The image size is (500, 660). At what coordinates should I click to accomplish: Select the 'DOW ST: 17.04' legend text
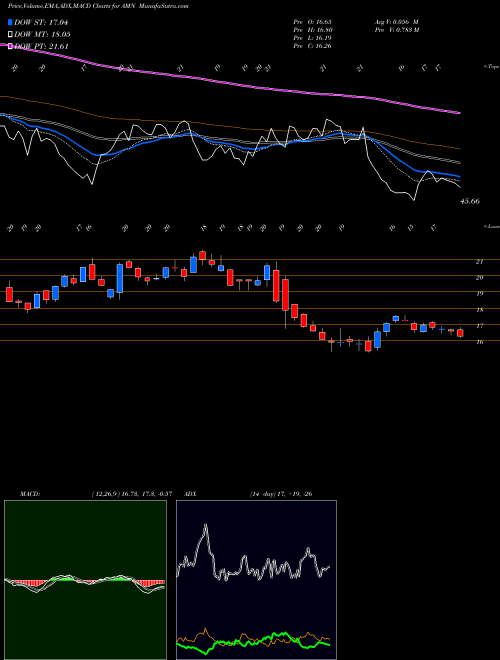tap(41, 22)
